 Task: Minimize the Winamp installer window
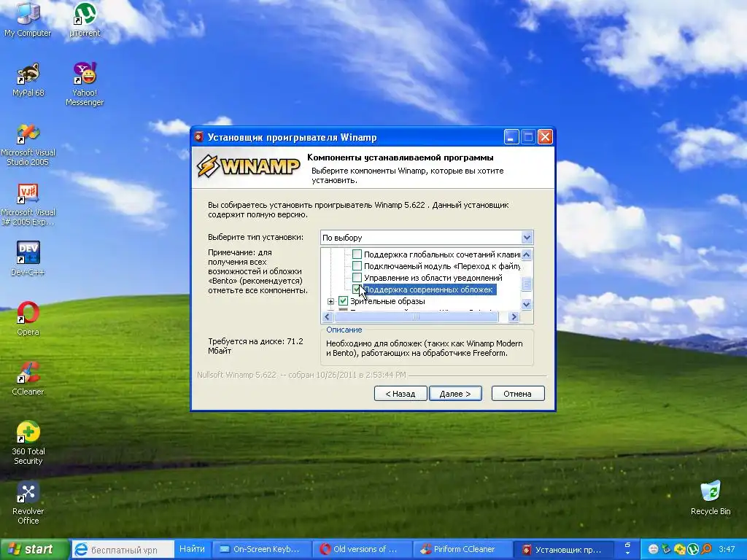click(511, 137)
